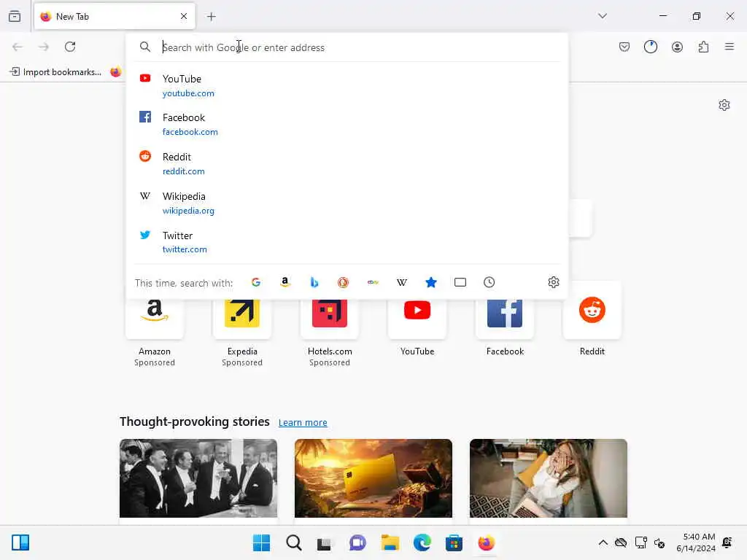Click Import bookmarks in the bookmarks toolbar
The image size is (747, 560).
(55, 72)
